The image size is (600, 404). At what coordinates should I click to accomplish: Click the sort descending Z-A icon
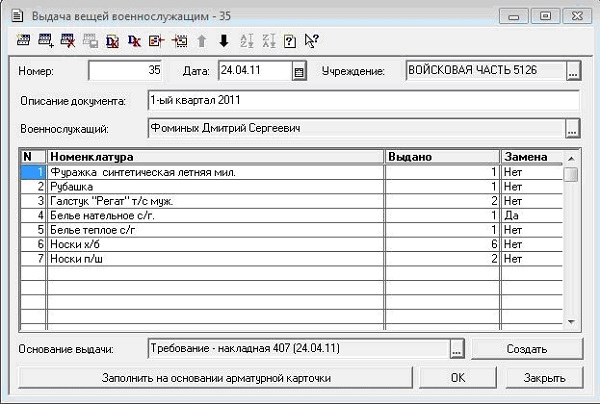(x=267, y=41)
